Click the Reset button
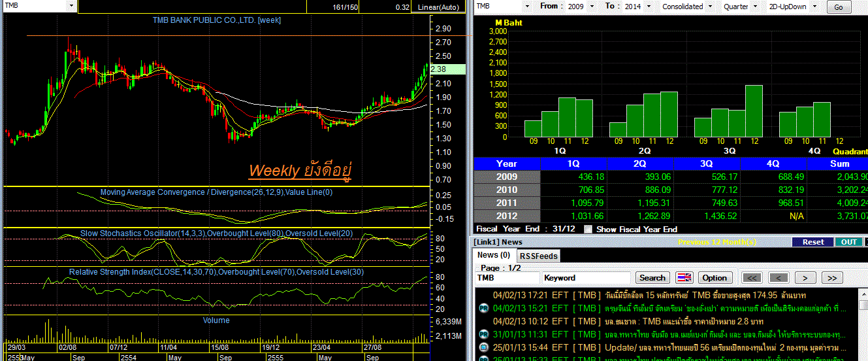The height and width of the screenshot is (361, 868). click(x=813, y=242)
